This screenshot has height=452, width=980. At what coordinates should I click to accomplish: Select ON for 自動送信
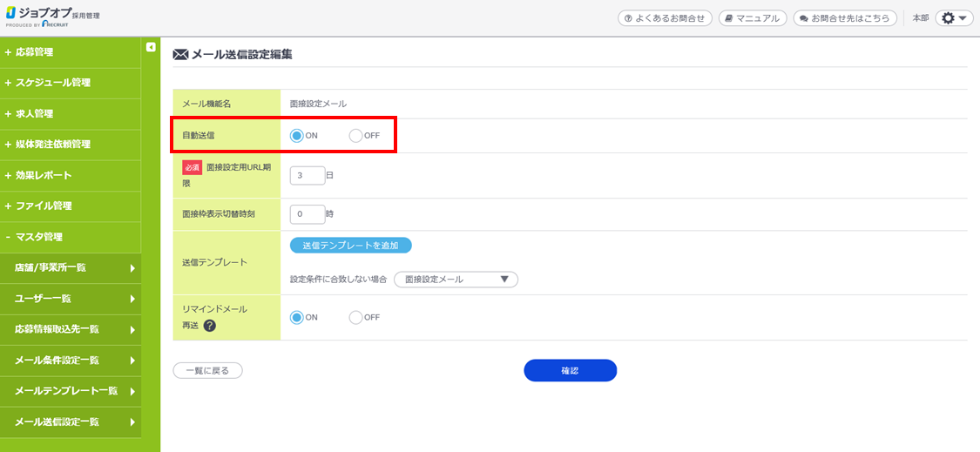(x=296, y=135)
